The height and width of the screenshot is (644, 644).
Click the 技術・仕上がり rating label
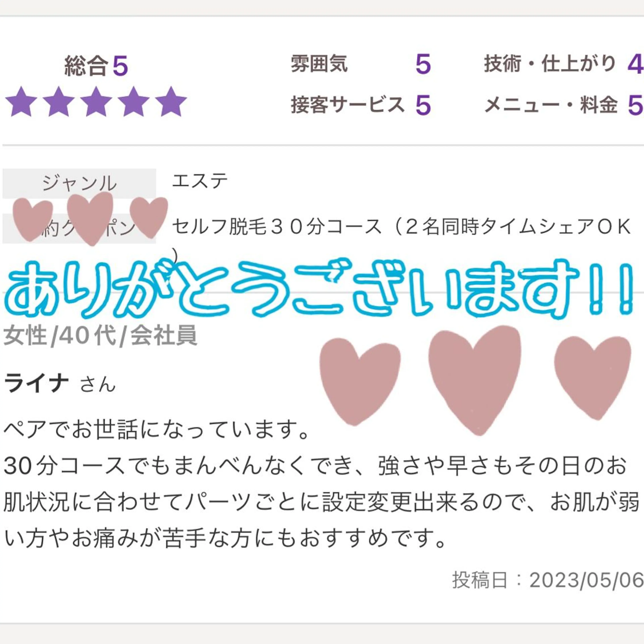[x=550, y=64]
